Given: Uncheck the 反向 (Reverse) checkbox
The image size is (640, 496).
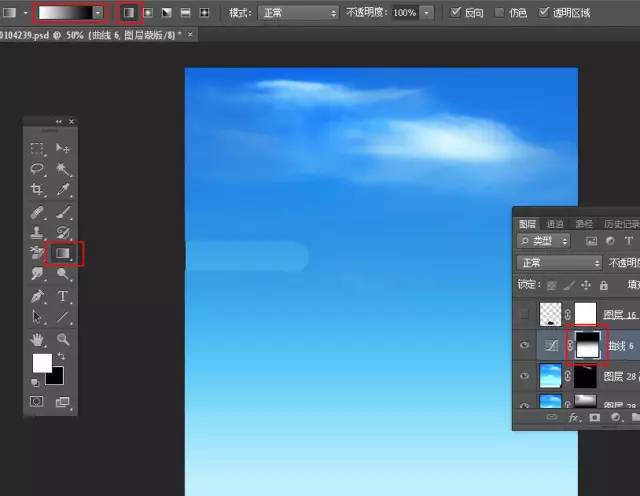Looking at the screenshot, I should coord(457,13).
